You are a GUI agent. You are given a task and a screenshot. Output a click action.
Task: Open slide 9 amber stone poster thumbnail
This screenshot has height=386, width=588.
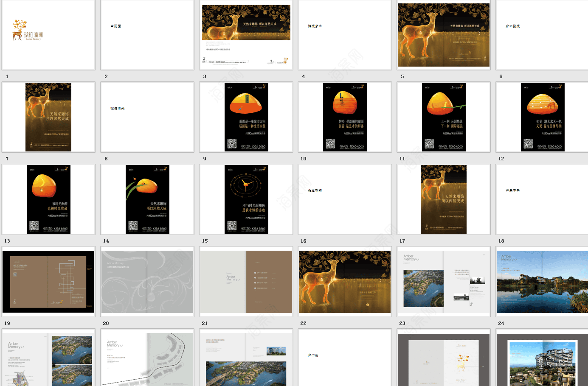coord(246,117)
